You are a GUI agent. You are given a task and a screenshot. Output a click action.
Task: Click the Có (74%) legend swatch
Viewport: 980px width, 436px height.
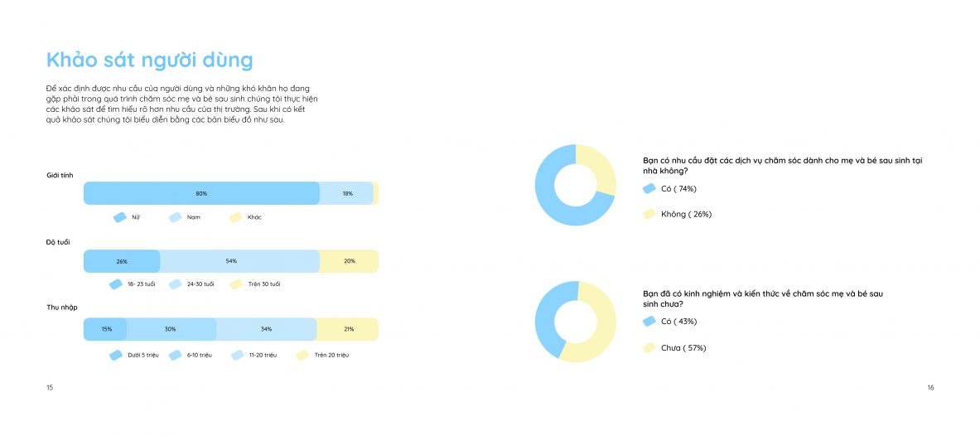click(649, 188)
